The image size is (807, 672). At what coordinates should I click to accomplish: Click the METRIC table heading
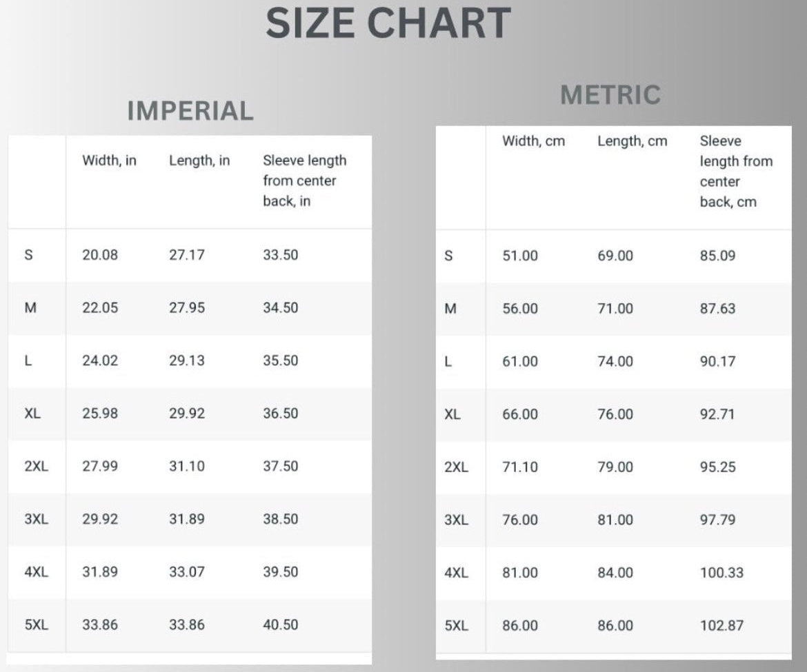[x=610, y=94]
